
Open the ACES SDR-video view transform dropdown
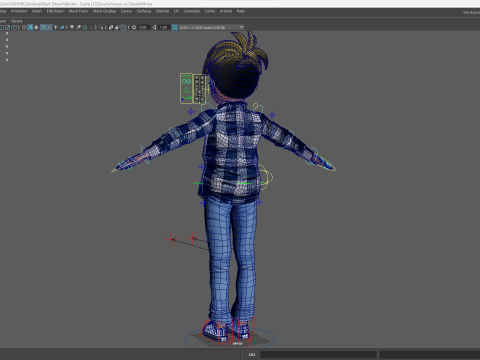click(x=212, y=27)
